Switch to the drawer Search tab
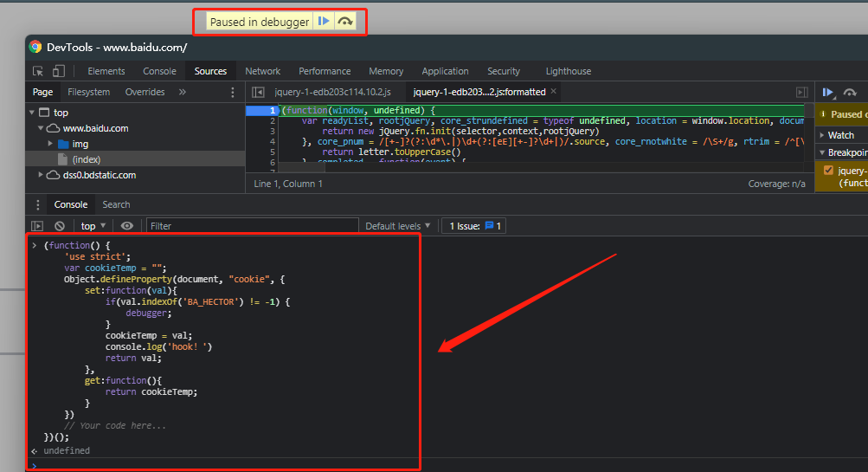 pyautogui.click(x=116, y=204)
